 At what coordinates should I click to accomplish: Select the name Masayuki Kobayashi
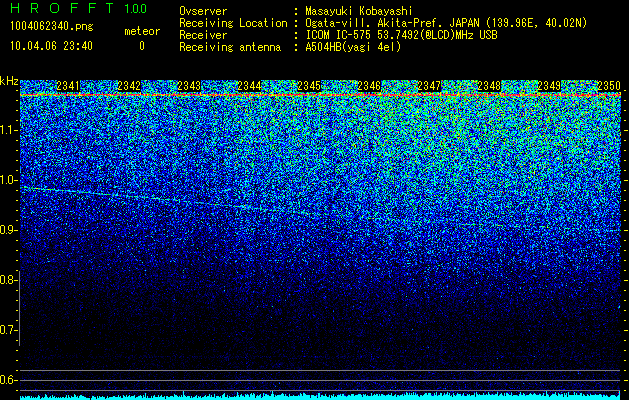pos(358,11)
